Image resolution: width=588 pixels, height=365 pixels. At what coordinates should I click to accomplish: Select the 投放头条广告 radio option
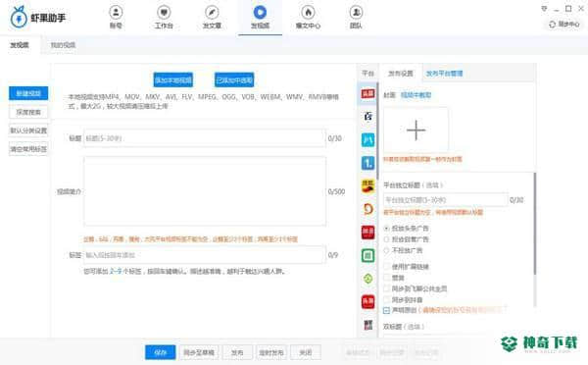point(386,228)
